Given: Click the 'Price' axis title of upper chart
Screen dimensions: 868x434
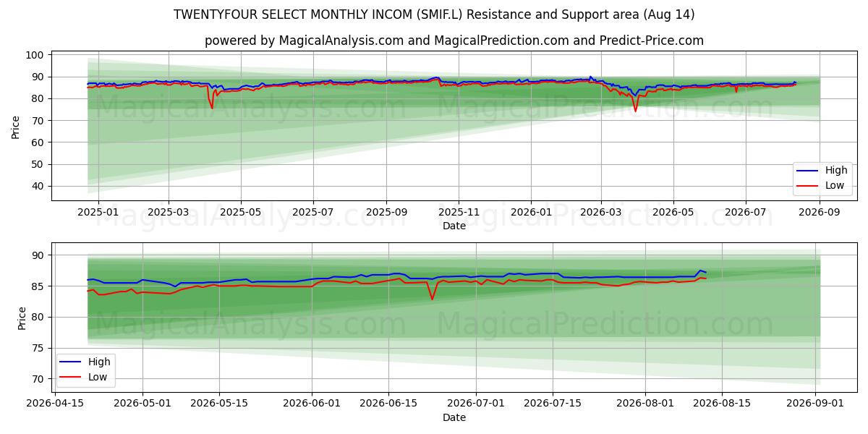Looking at the screenshot, I should pyautogui.click(x=16, y=127).
